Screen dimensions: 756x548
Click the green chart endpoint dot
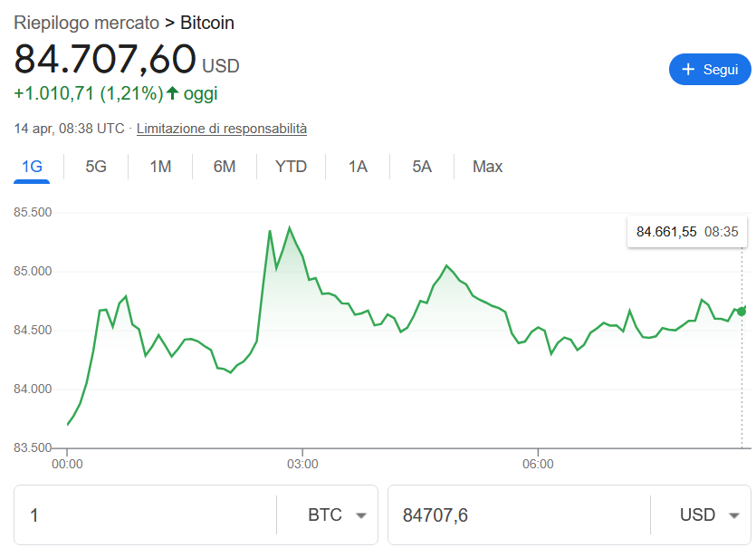[742, 311]
